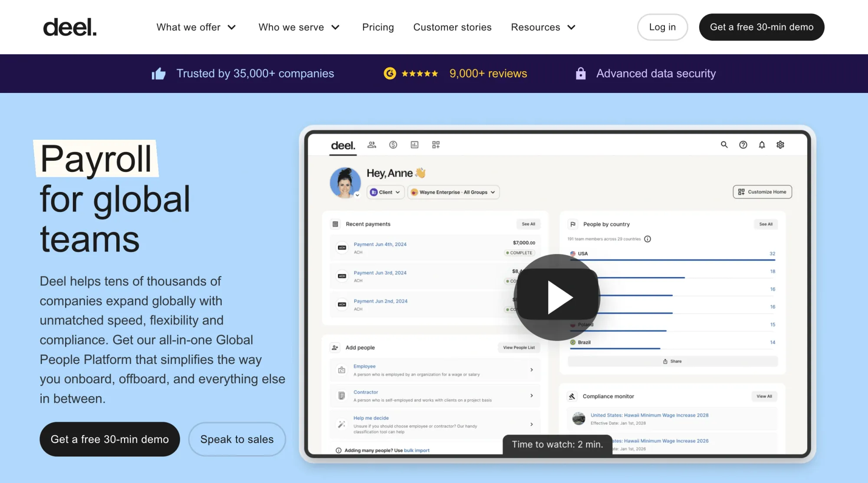Click the Recent payments list icon
The image size is (868, 483).
pyautogui.click(x=335, y=224)
